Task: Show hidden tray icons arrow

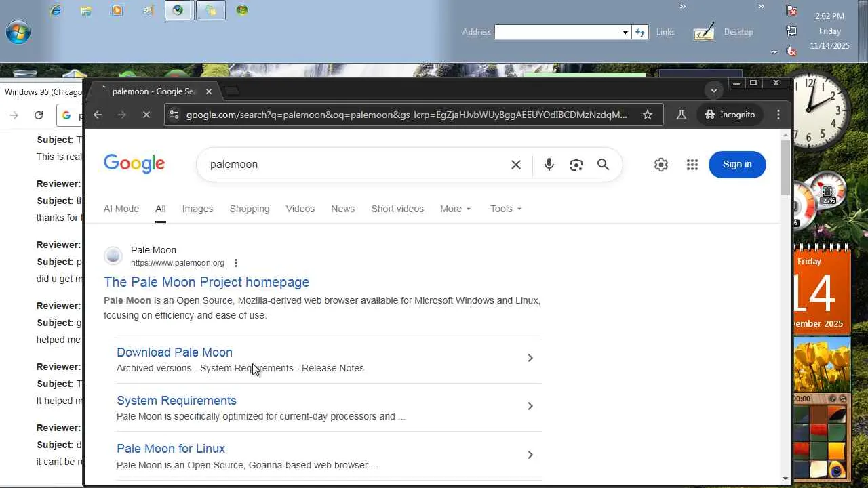Action: (774, 52)
